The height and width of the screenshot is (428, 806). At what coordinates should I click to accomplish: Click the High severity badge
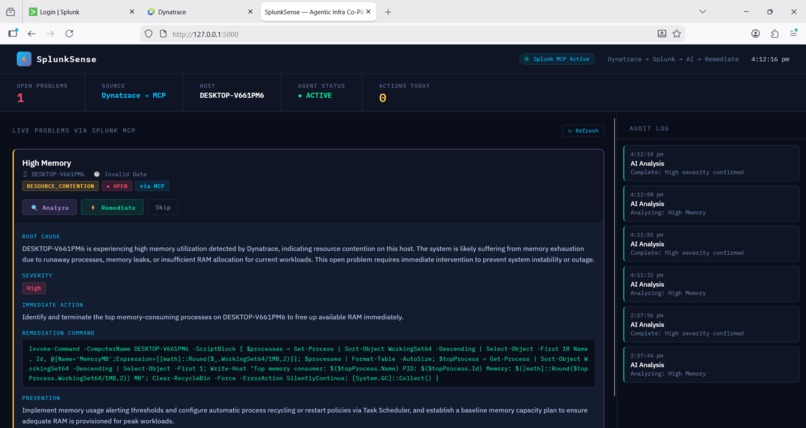(34, 288)
